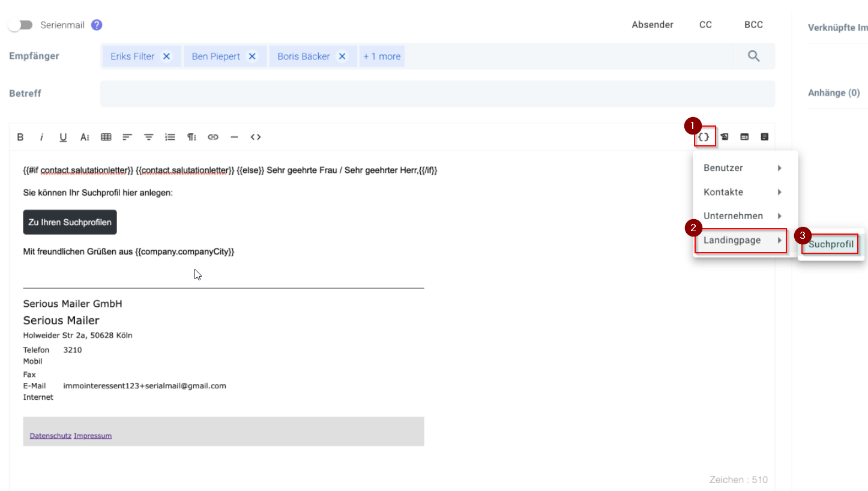Choose Suchprofil from the submenu
This screenshot has width=868, height=491.
(x=831, y=244)
